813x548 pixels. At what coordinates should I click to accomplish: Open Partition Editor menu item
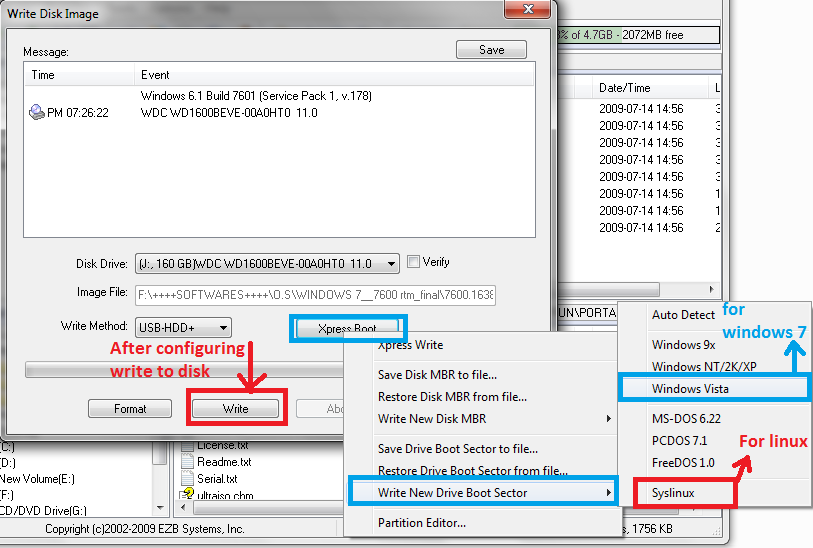pos(422,523)
